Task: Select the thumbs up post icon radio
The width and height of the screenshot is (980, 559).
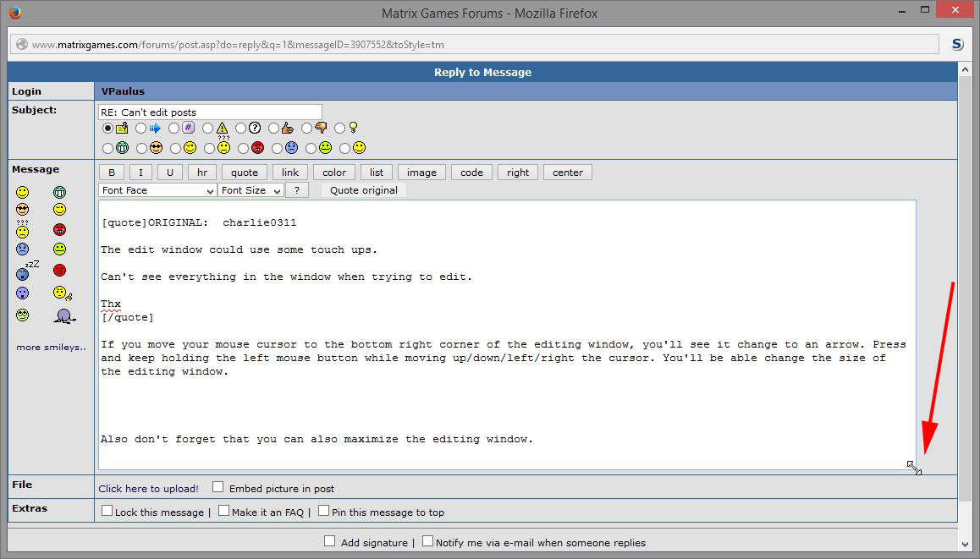Action: click(273, 128)
